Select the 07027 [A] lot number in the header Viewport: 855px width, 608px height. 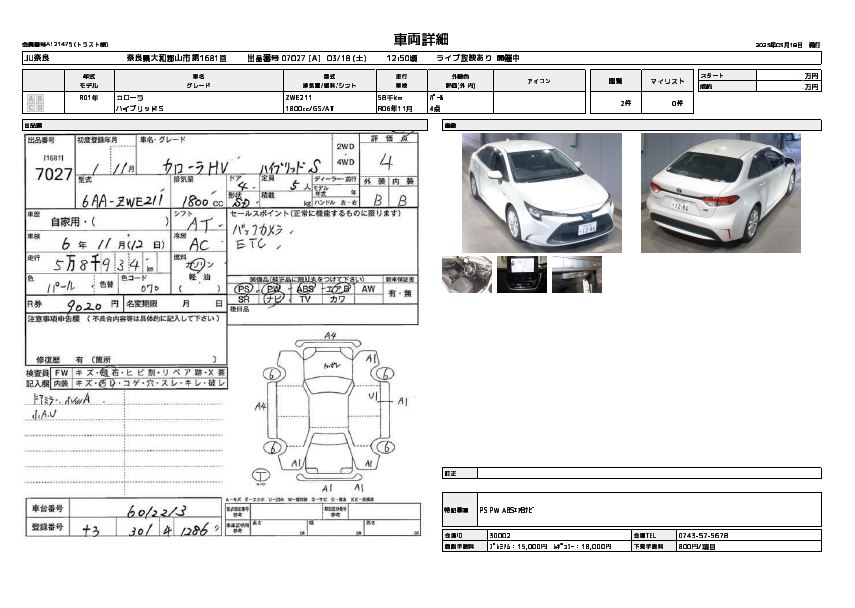pos(300,58)
